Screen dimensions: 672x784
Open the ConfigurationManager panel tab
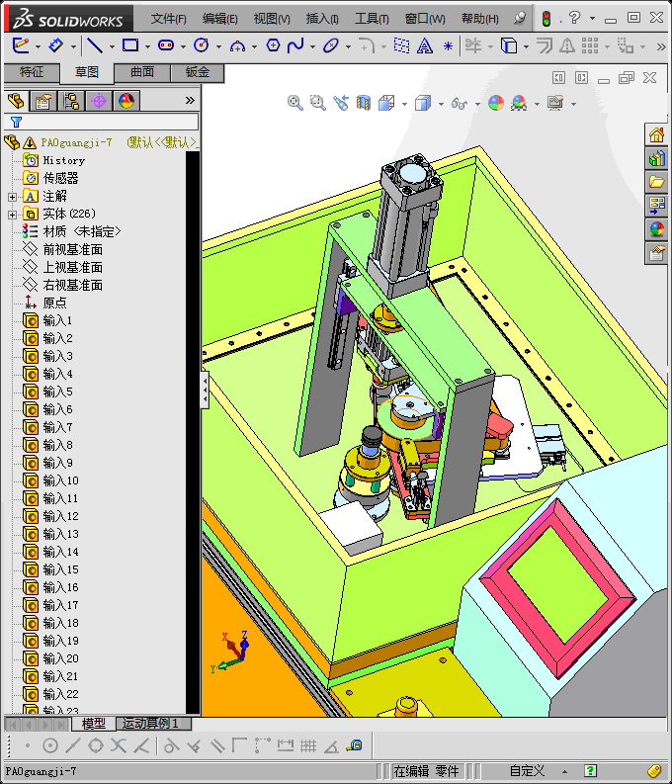coord(71,101)
